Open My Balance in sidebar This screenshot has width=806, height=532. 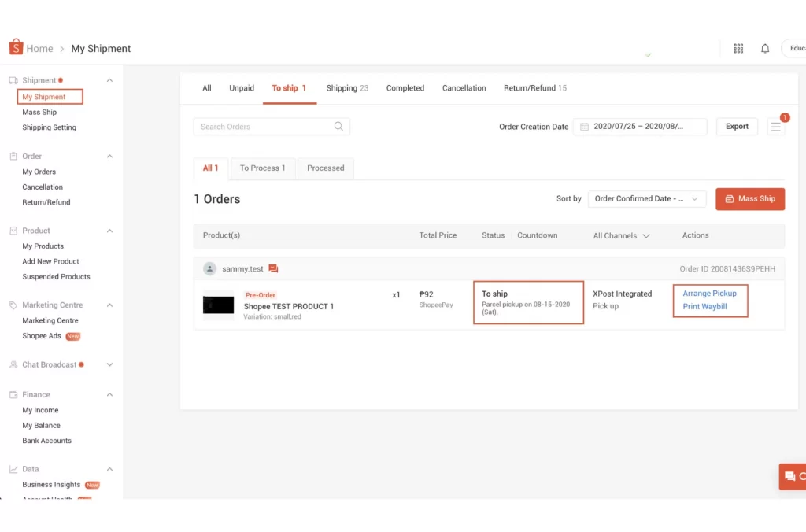coord(41,426)
